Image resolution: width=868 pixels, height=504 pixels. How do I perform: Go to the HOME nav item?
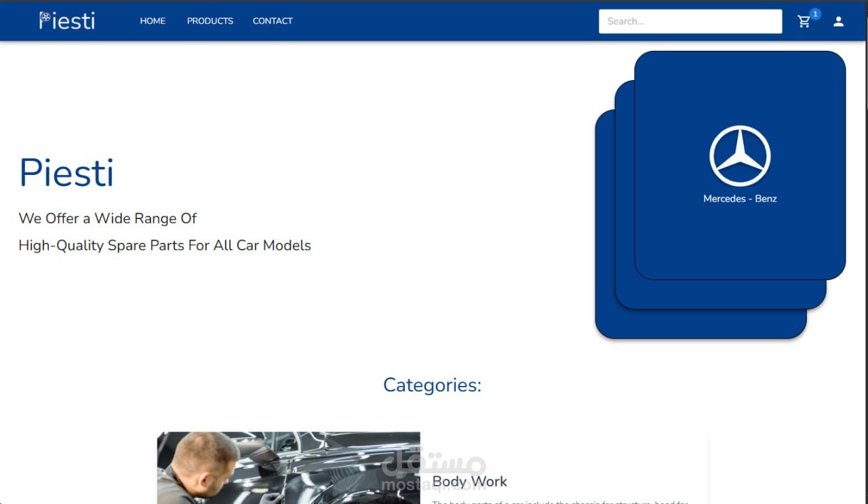(x=153, y=21)
